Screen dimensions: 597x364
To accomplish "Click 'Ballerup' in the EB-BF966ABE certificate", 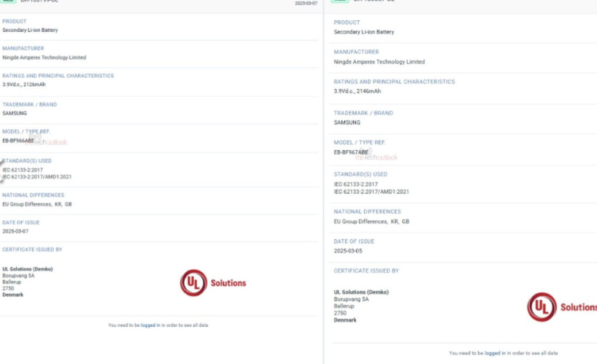I will [12, 282].
